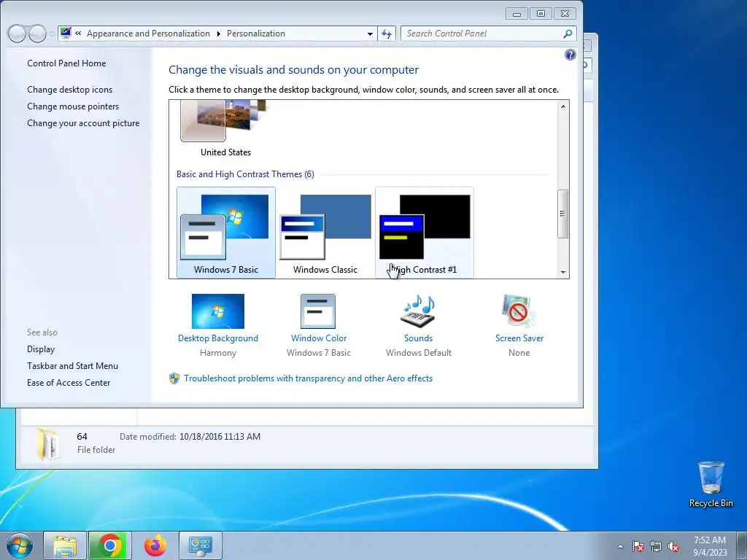
Task: Select the United States theme
Action: pyautogui.click(x=226, y=128)
